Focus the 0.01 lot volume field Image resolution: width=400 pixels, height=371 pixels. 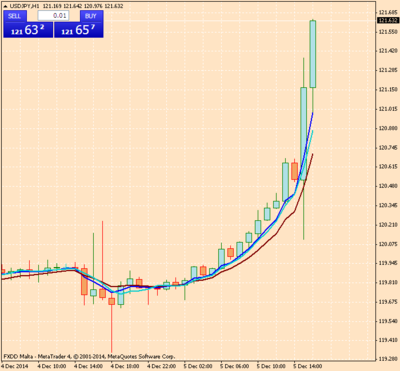pyautogui.click(x=53, y=15)
